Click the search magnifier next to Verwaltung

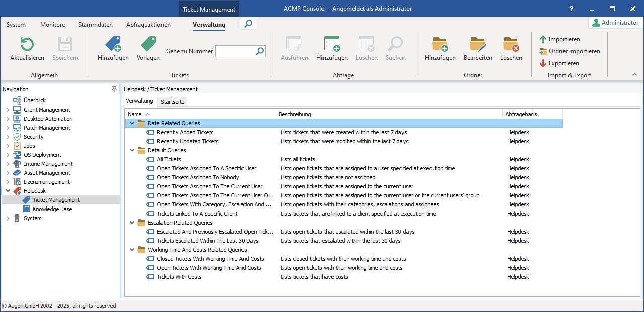click(x=248, y=24)
